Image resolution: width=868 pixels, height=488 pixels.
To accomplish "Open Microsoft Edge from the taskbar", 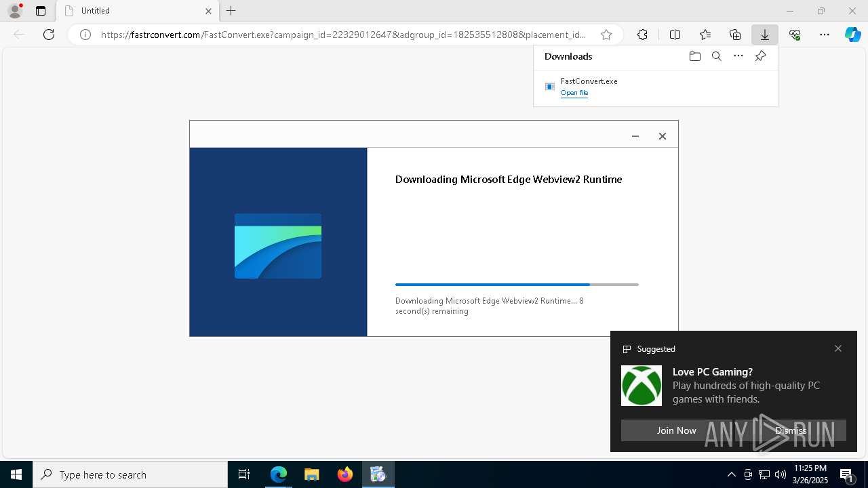I will (x=279, y=474).
